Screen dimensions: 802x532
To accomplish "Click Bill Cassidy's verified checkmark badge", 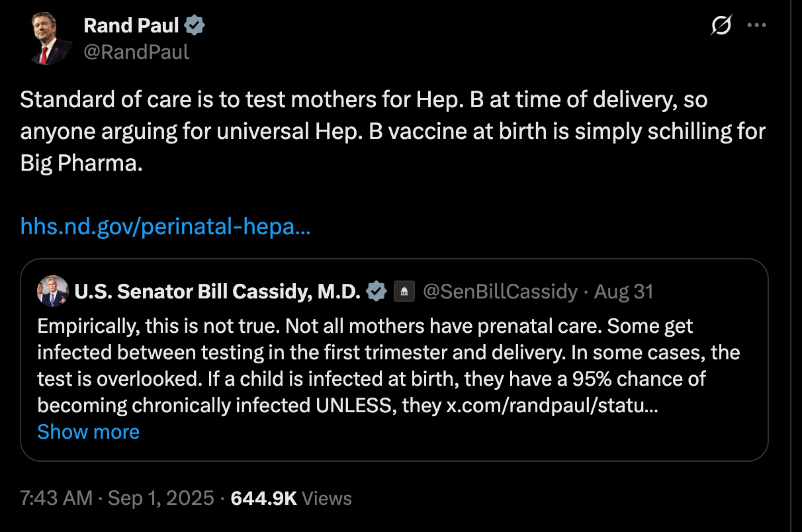I will [x=377, y=291].
